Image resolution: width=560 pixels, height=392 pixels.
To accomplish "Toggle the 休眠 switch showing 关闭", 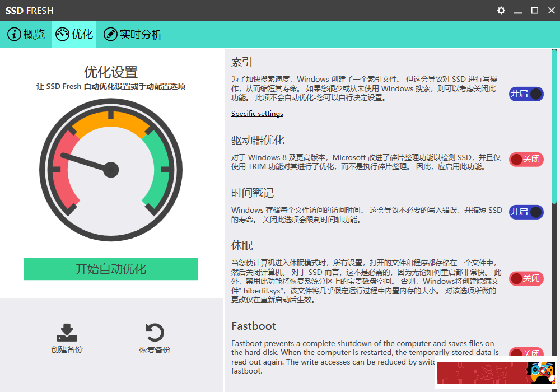I will (526, 278).
